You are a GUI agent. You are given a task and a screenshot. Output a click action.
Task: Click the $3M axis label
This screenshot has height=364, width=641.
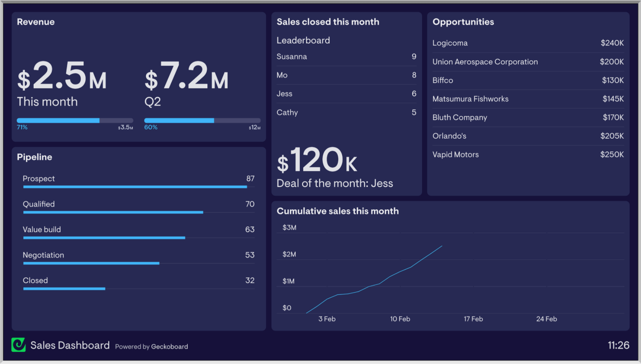coord(290,228)
